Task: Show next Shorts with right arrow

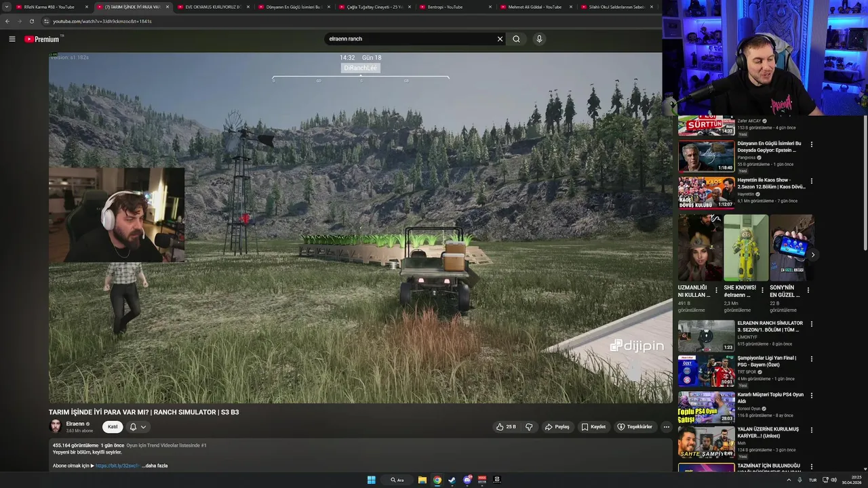Action: tap(812, 255)
